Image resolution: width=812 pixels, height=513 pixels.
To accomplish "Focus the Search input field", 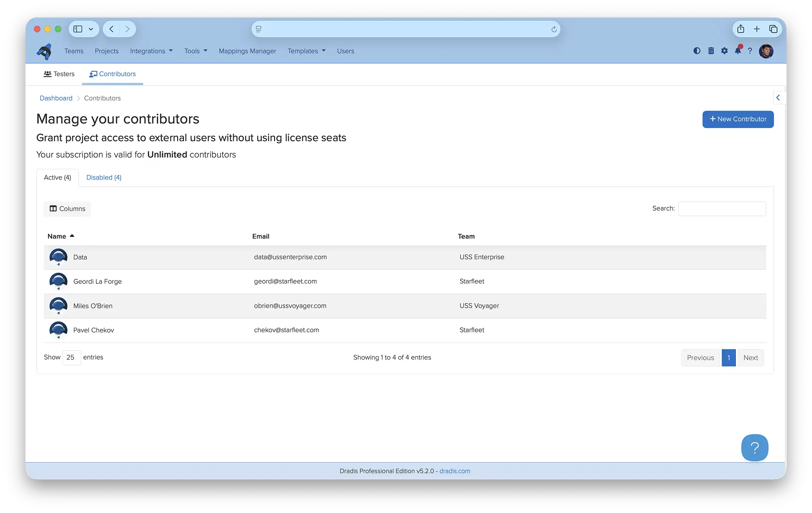I will [722, 209].
